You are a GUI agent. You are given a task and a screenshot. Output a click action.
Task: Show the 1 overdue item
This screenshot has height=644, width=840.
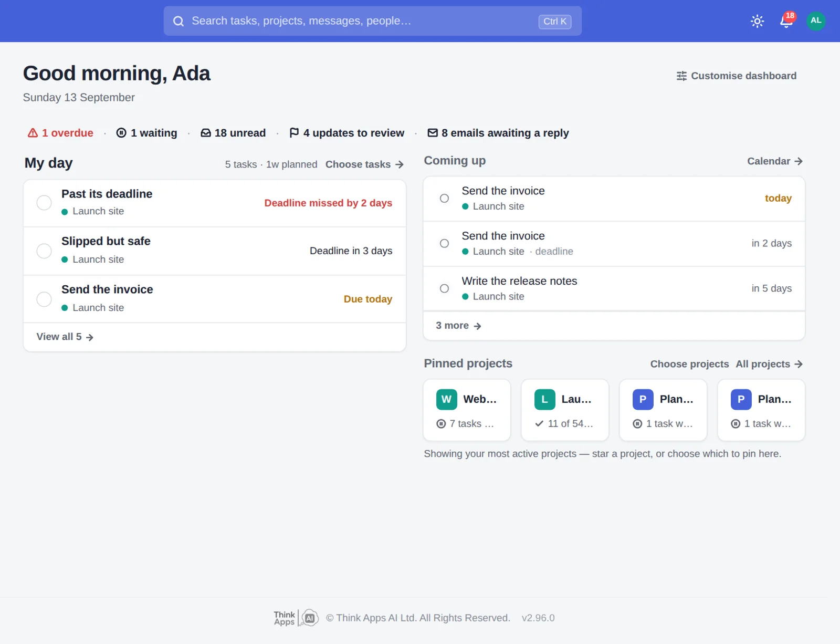60,133
